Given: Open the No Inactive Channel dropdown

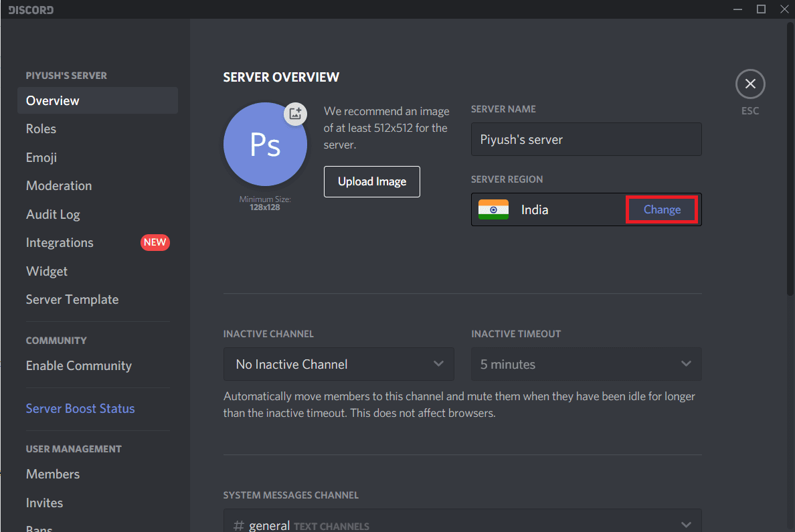Looking at the screenshot, I should click(x=339, y=365).
